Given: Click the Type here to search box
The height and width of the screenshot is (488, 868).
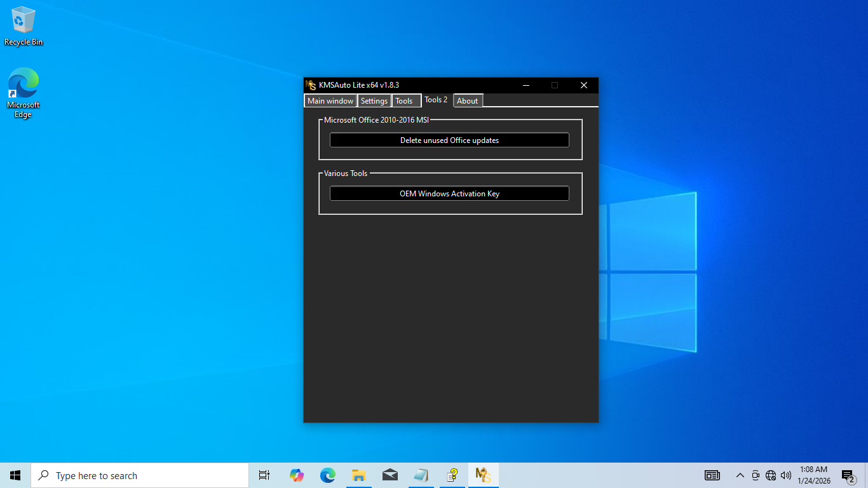Looking at the screenshot, I should click(x=140, y=475).
